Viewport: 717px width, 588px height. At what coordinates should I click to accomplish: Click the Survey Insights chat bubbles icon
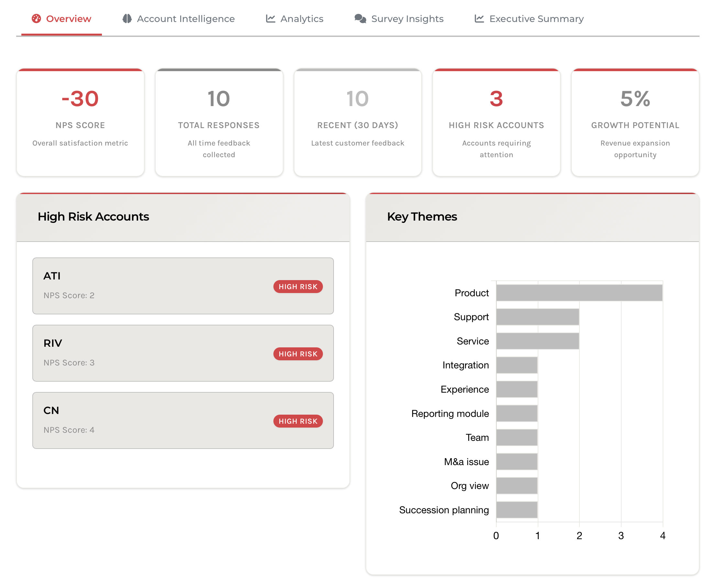point(360,19)
